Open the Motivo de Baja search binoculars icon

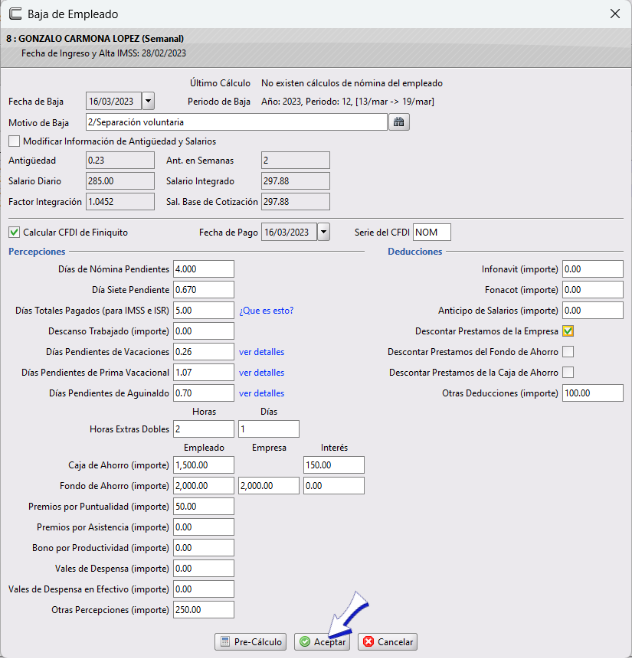(x=399, y=122)
